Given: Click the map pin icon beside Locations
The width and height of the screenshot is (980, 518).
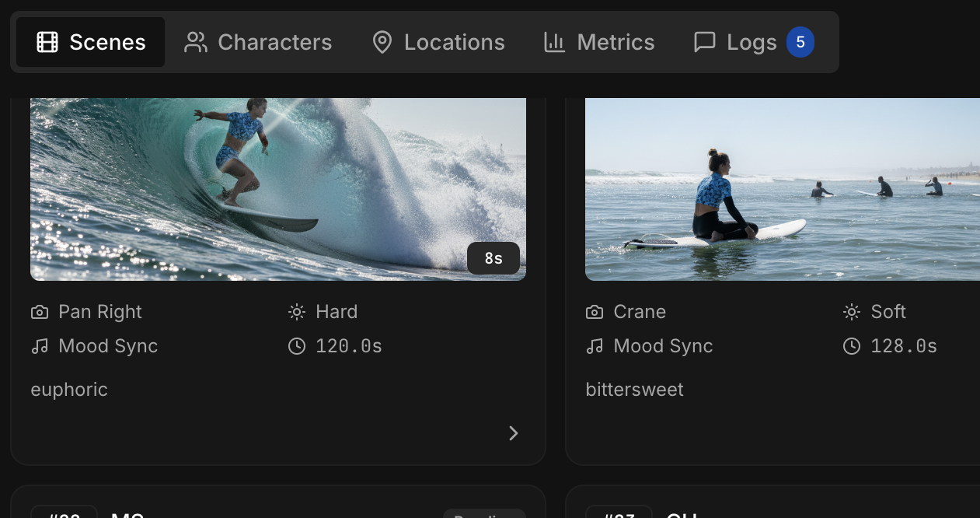Looking at the screenshot, I should 382,42.
